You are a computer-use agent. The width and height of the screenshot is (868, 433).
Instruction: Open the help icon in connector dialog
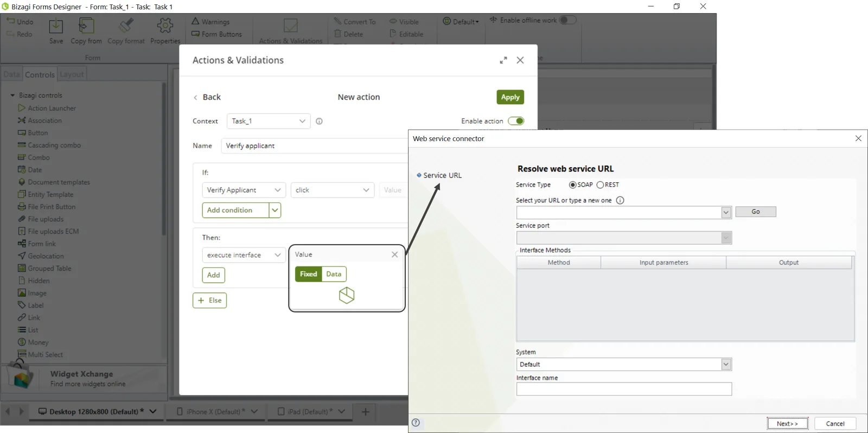(x=416, y=423)
